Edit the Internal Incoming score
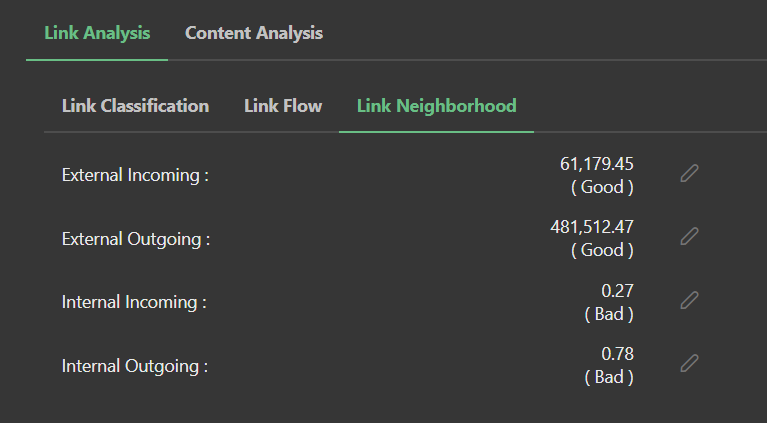The width and height of the screenshot is (767, 423). 689,300
